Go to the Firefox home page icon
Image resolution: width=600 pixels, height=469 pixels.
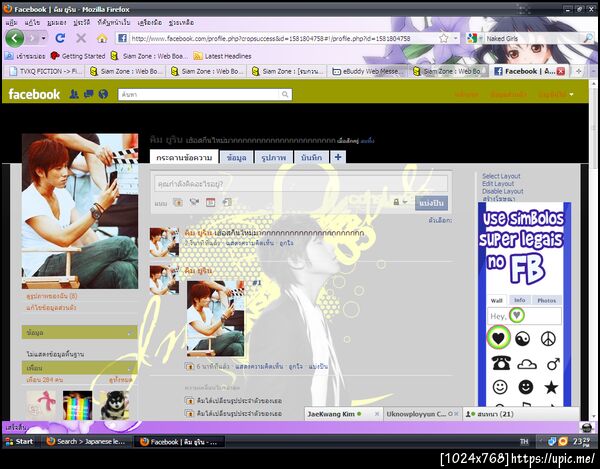(102, 38)
